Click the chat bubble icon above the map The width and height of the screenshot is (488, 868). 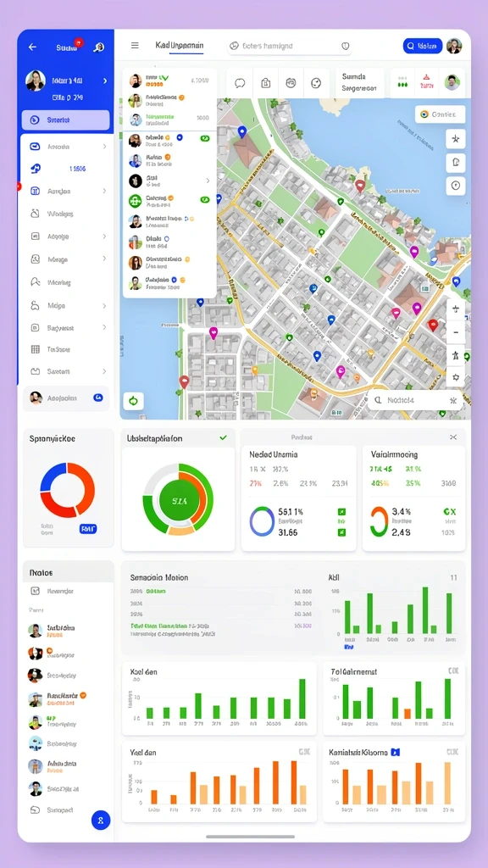pyautogui.click(x=240, y=84)
